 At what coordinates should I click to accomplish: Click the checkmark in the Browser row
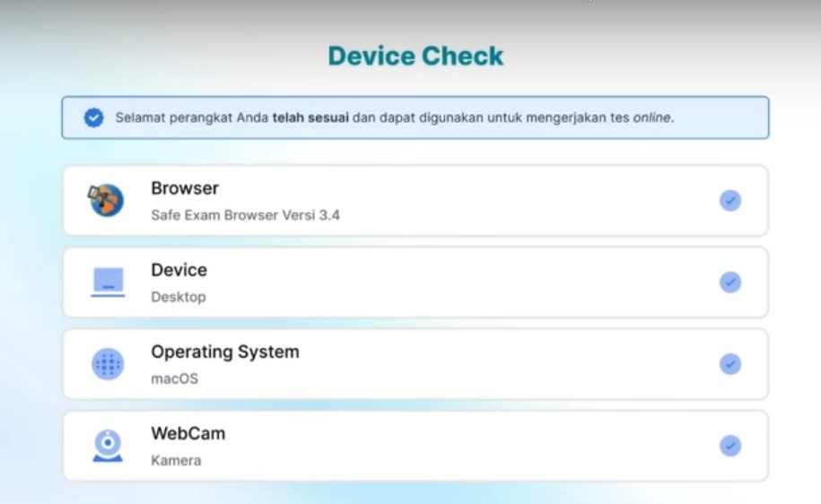pyautogui.click(x=729, y=201)
